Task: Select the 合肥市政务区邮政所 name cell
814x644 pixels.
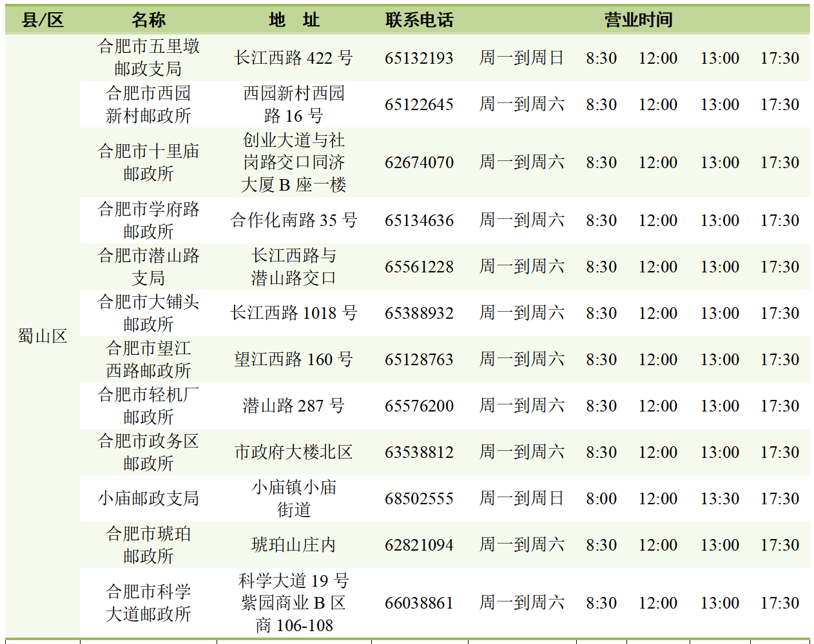Action: tap(148, 452)
